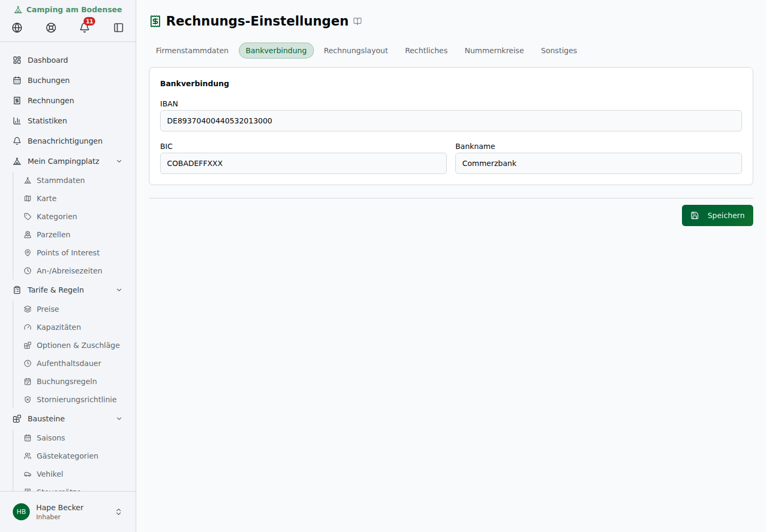Open the Stornierungsrichtlinie entry
766x532 pixels.
click(74, 400)
